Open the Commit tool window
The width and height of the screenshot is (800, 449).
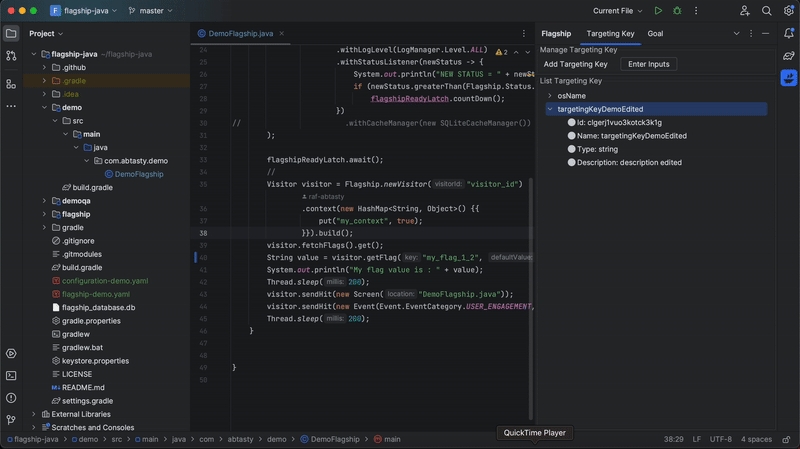11,56
